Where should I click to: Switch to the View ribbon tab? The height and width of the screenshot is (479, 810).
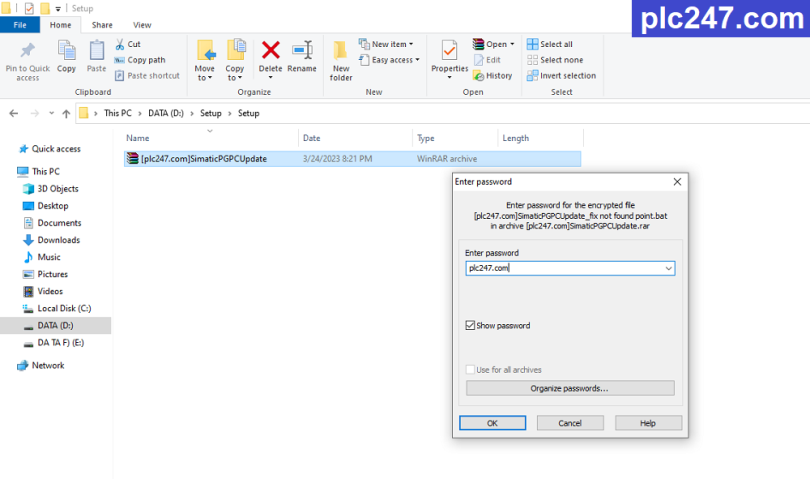pos(142,25)
